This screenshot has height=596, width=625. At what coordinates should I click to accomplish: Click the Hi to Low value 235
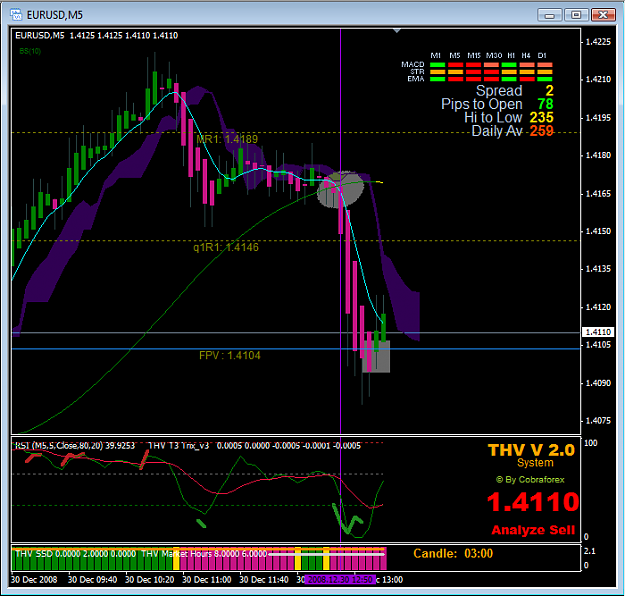coord(541,118)
